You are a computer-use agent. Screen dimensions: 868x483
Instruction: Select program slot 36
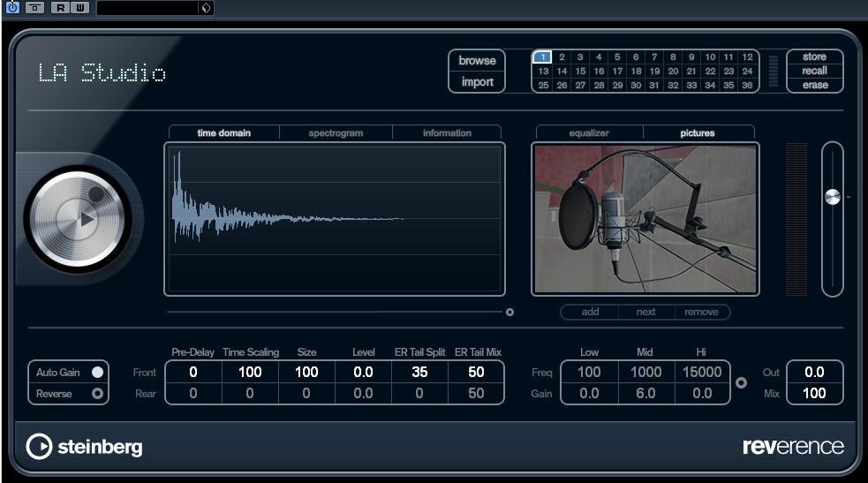click(x=747, y=86)
